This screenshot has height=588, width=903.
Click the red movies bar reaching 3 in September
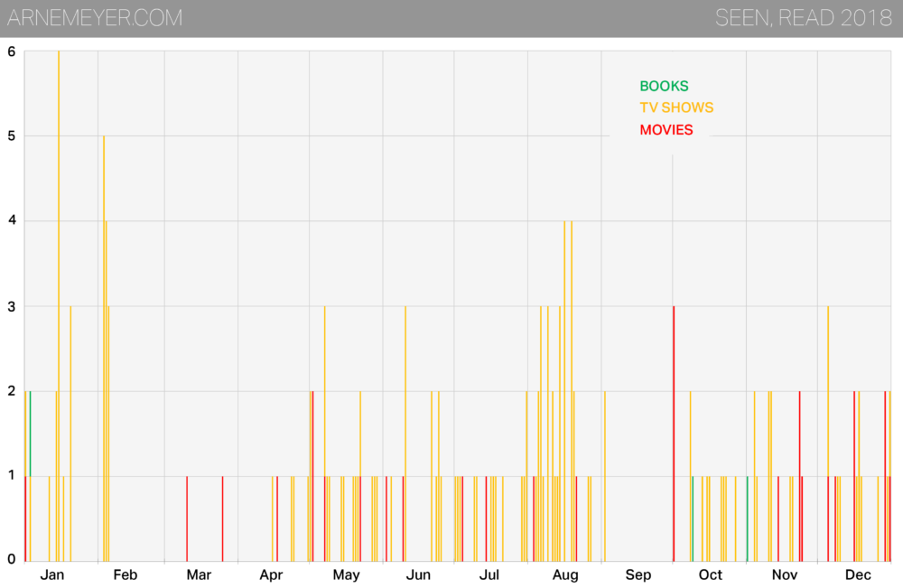(674, 434)
